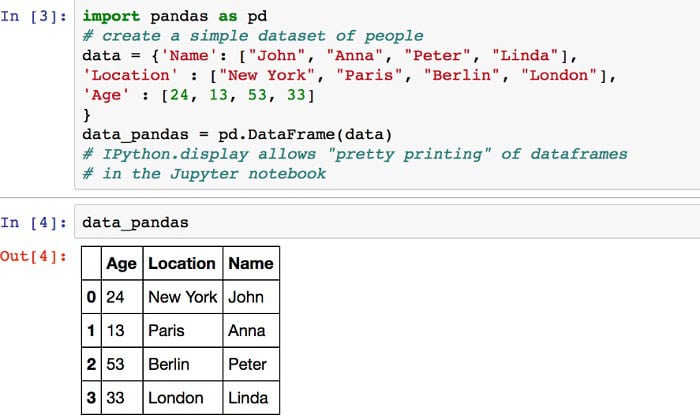Click row index 3 in table
The height and width of the screenshot is (419, 700).
click(92, 398)
